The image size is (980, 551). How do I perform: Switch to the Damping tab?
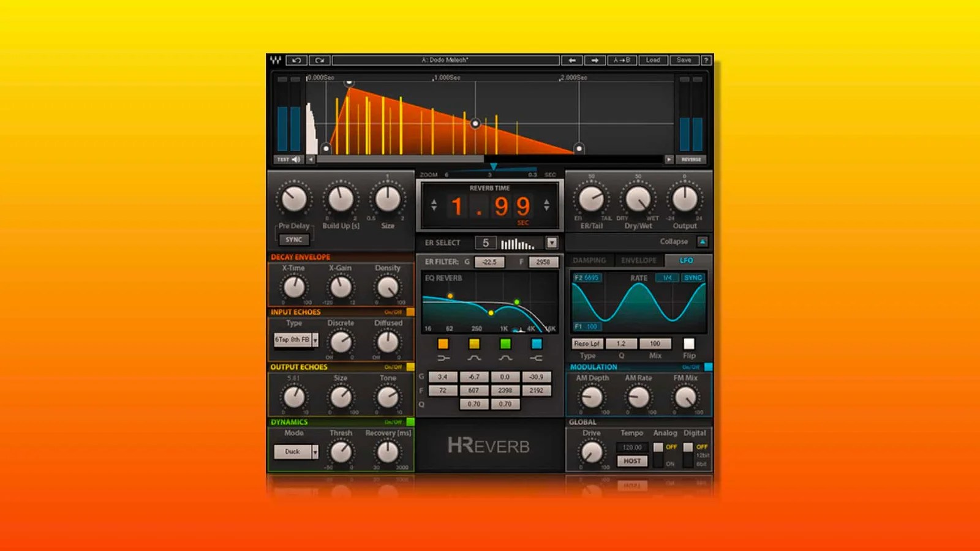(590, 260)
